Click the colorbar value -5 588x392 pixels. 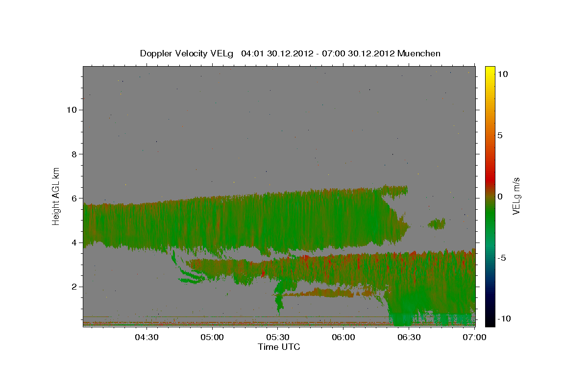502,258
